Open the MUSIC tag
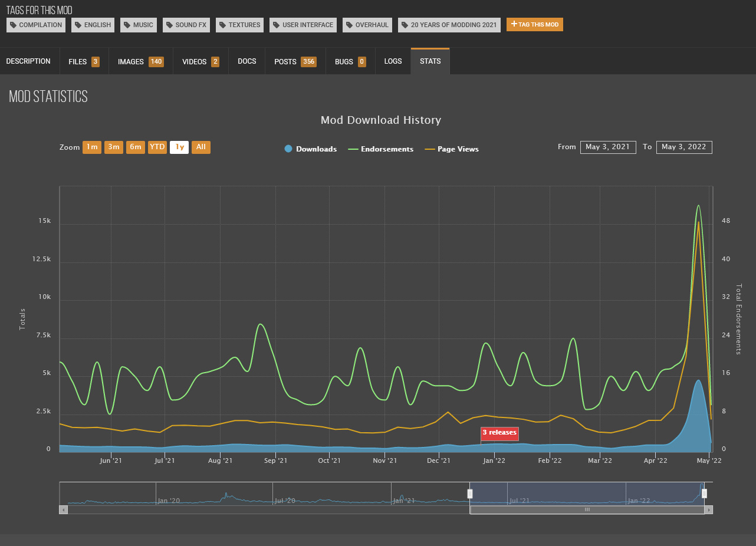 [x=139, y=25]
